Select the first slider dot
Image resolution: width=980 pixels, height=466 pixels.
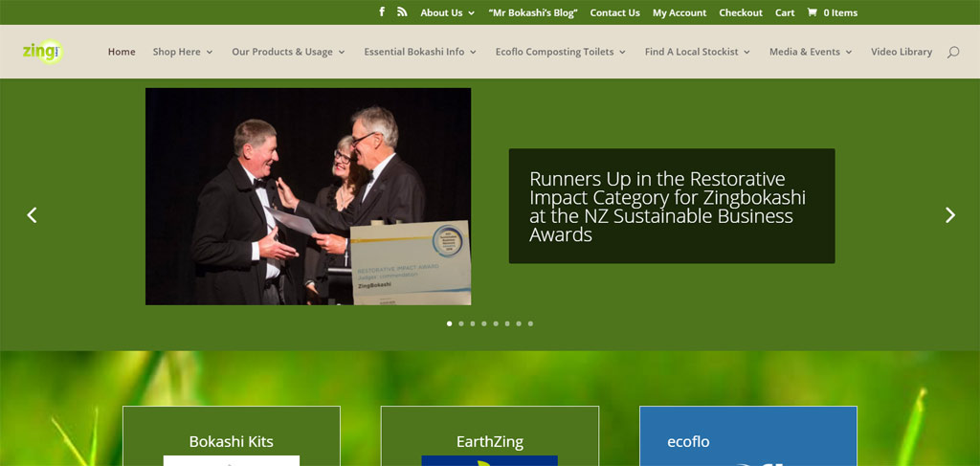click(x=450, y=323)
